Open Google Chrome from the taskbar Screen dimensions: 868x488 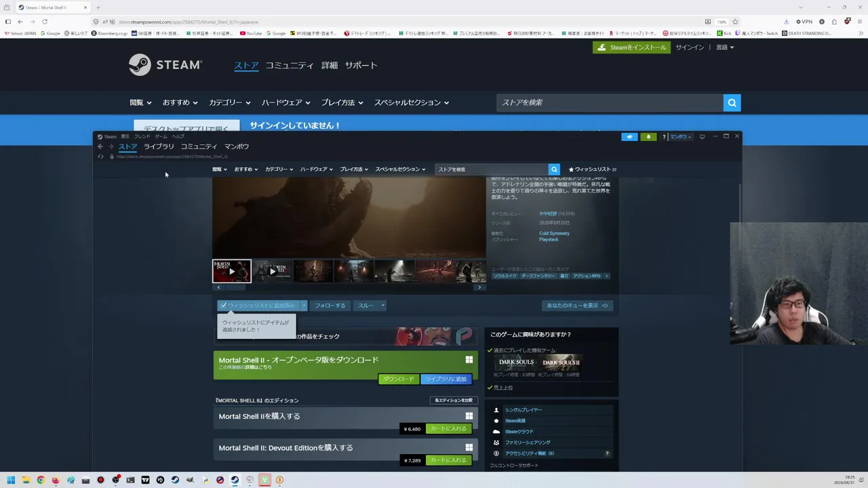41,480
